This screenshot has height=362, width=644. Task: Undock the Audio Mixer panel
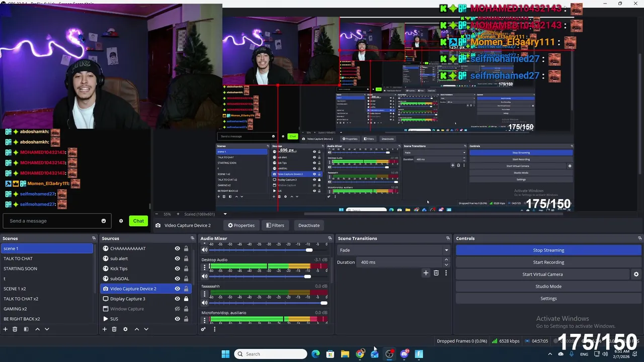click(x=330, y=238)
